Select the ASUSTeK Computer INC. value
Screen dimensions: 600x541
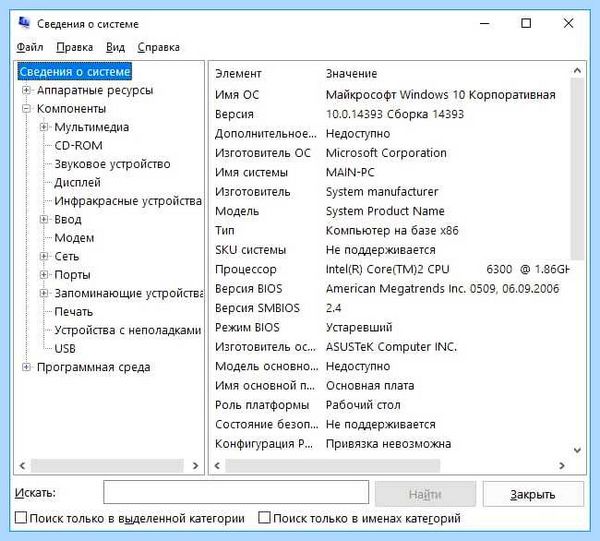click(x=391, y=347)
